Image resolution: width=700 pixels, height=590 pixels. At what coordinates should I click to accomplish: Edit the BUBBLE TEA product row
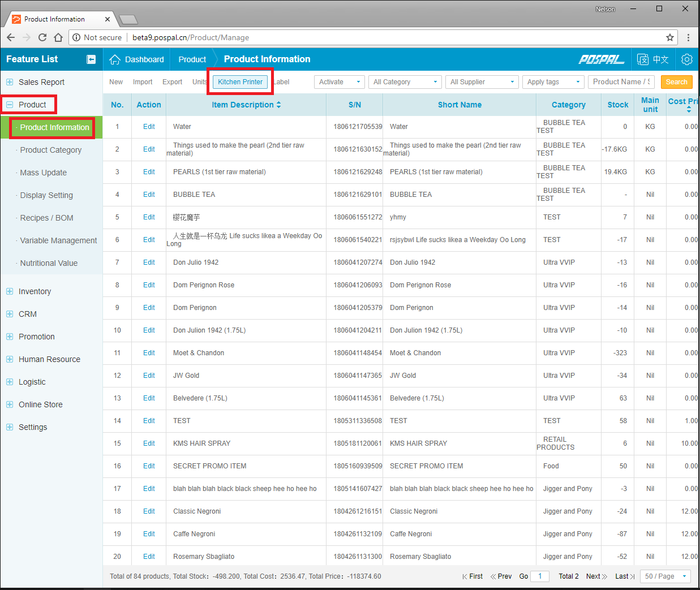coord(149,195)
